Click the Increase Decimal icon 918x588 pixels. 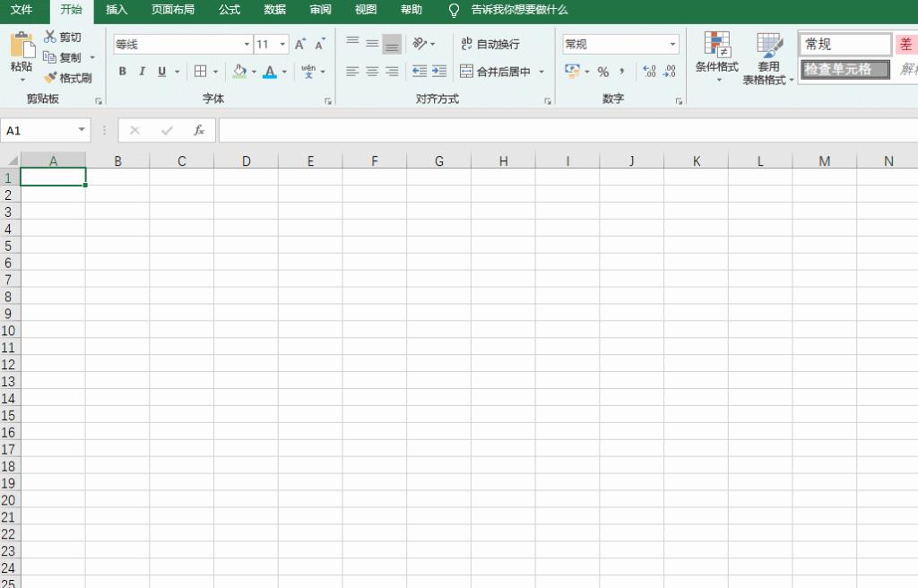(650, 72)
